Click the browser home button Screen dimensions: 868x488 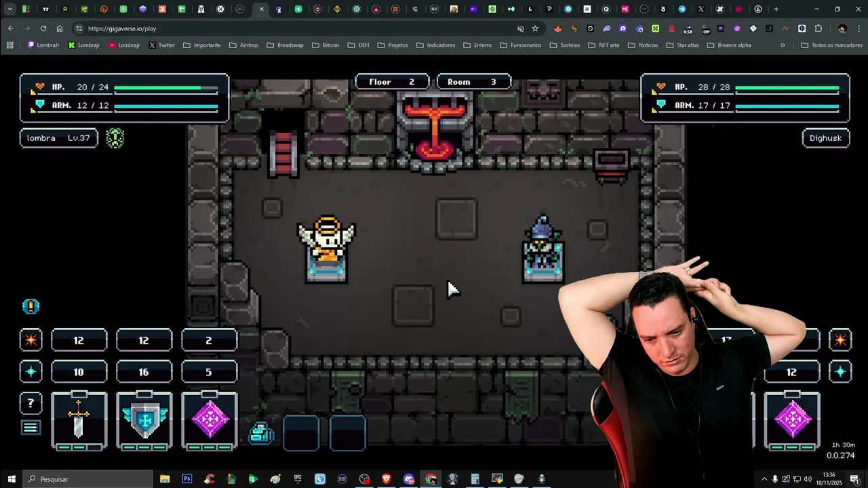[x=60, y=28]
